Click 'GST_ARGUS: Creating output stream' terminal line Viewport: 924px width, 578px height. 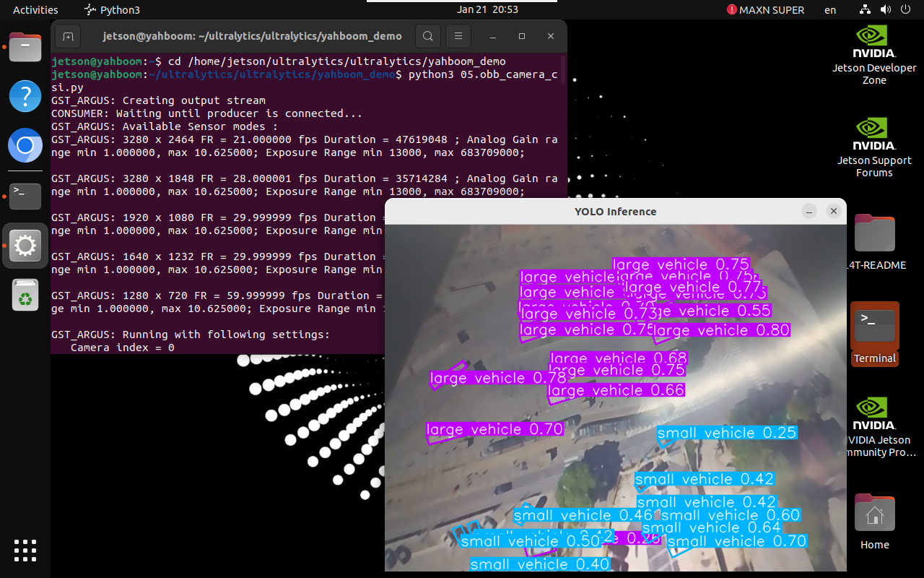tap(158, 100)
